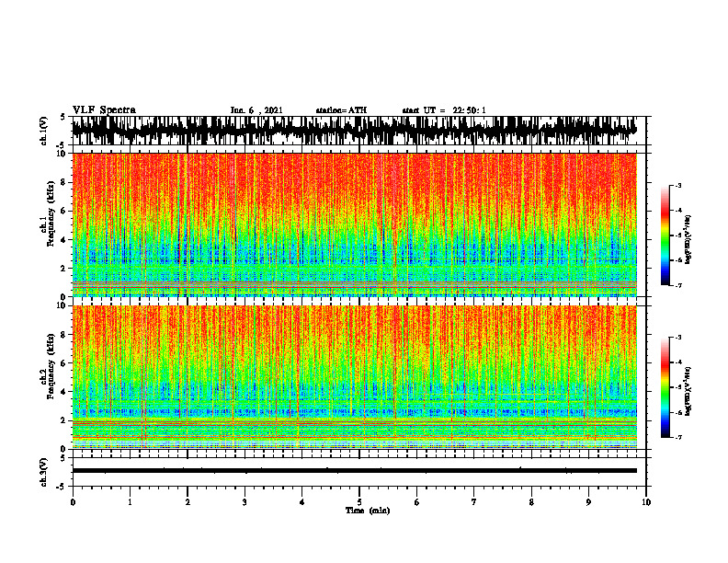The image size is (728, 563).
Task: Click the "station=ATH" header text
Action: pos(341,110)
